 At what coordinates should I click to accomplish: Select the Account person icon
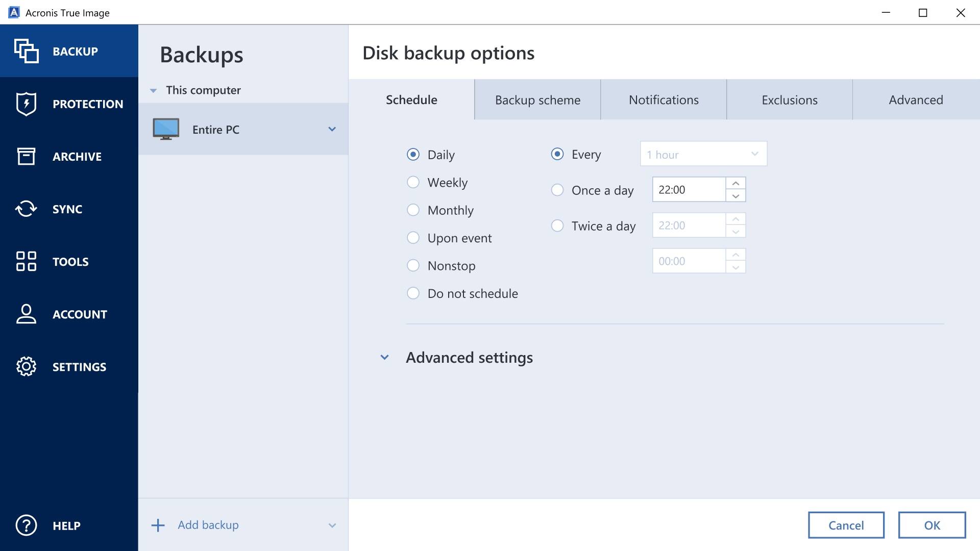[26, 314]
